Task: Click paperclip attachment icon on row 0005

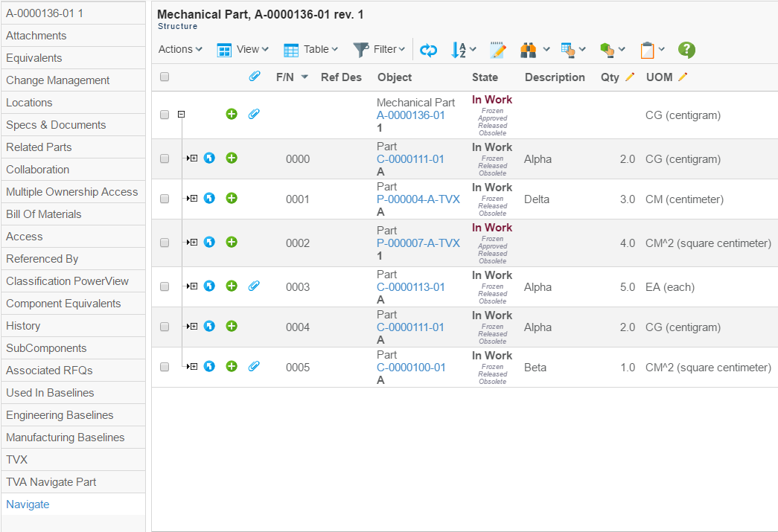Action: tap(253, 366)
